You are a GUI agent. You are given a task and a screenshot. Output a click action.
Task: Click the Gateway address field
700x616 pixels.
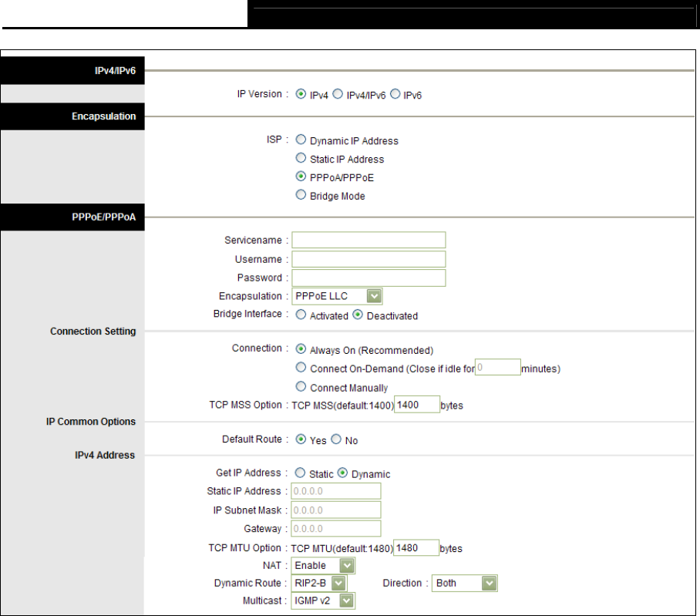click(x=335, y=529)
